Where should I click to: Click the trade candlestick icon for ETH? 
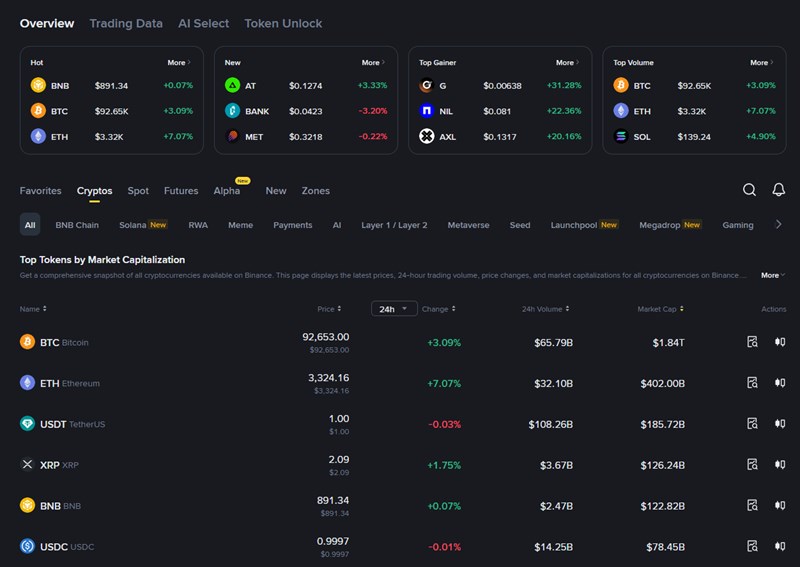(779, 383)
